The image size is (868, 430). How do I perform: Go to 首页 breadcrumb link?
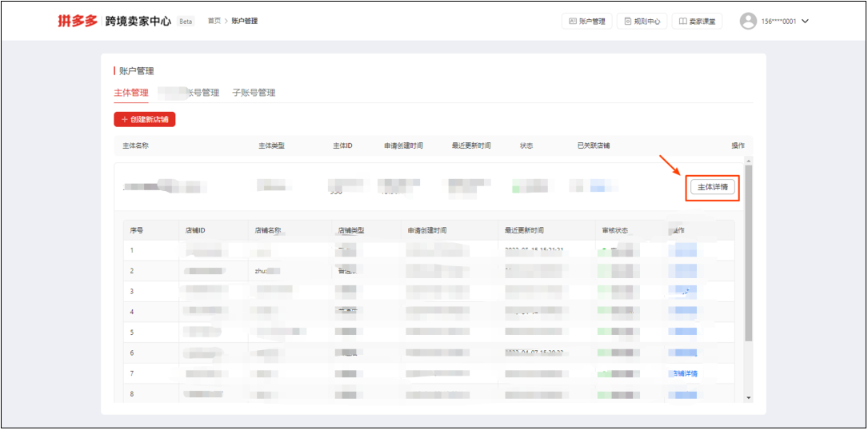click(x=214, y=21)
